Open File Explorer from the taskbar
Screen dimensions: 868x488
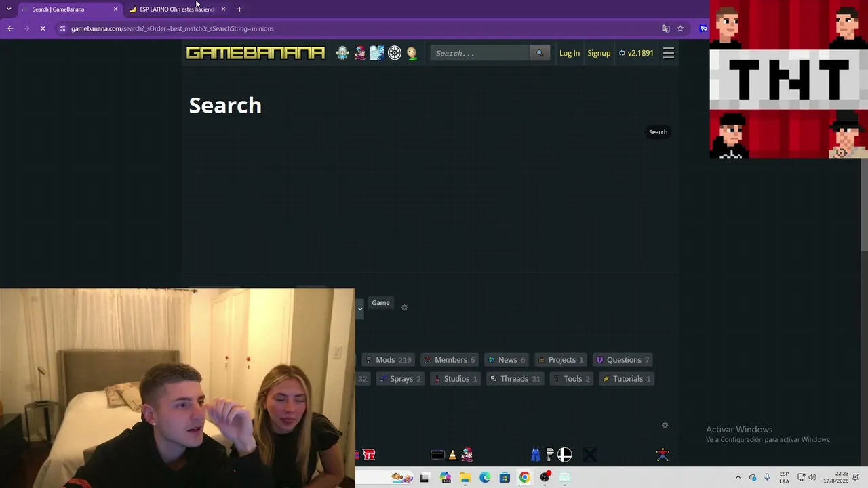[x=465, y=478]
